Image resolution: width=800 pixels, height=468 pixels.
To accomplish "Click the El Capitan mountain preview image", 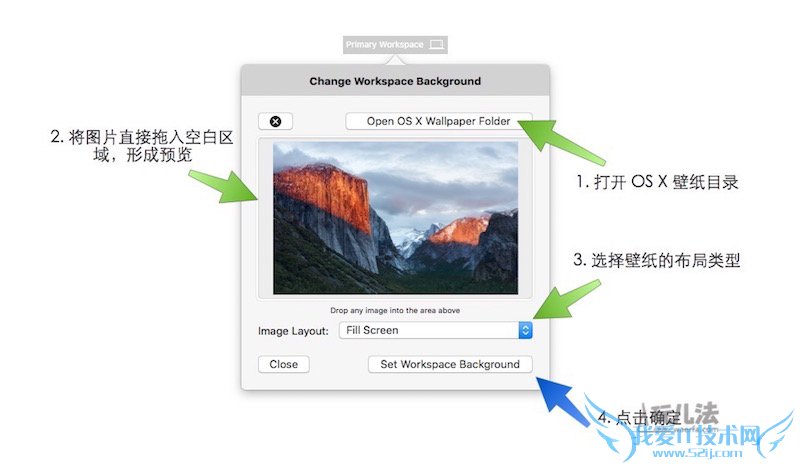I will click(395, 218).
